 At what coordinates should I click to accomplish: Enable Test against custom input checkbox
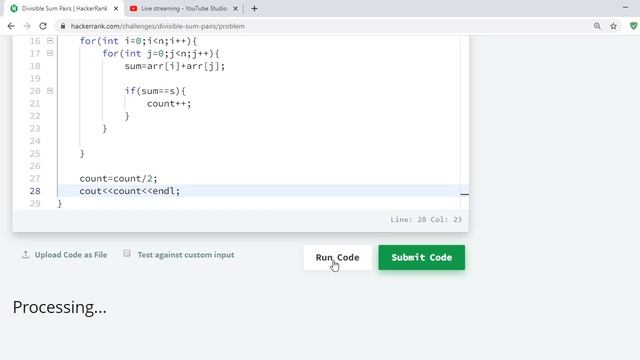click(127, 253)
